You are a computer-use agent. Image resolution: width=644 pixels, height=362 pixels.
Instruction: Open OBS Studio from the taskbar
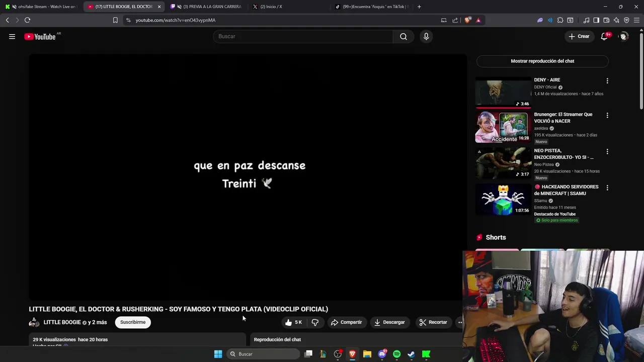pyautogui.click(x=338, y=354)
